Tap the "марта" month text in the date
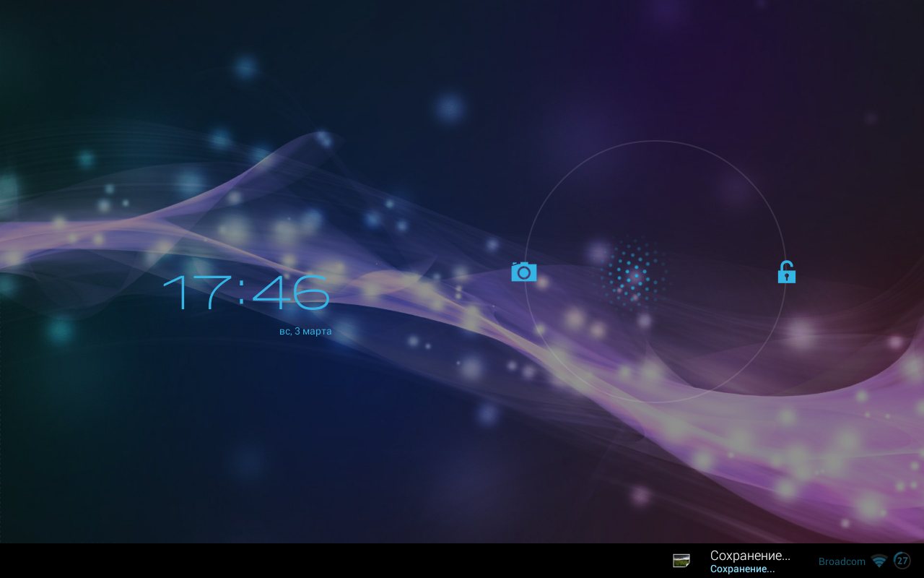 pos(317,332)
